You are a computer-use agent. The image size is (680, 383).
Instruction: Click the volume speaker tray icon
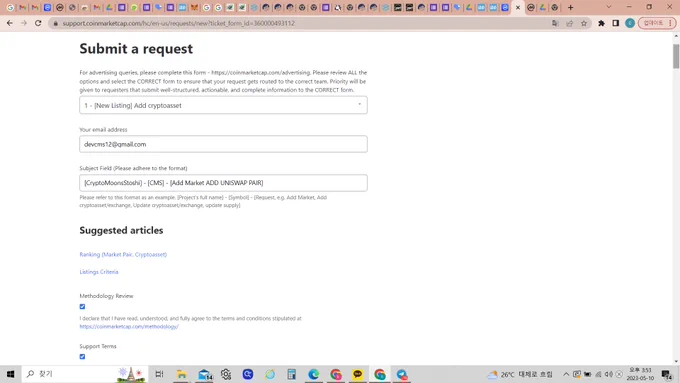pyautogui.click(x=609, y=374)
